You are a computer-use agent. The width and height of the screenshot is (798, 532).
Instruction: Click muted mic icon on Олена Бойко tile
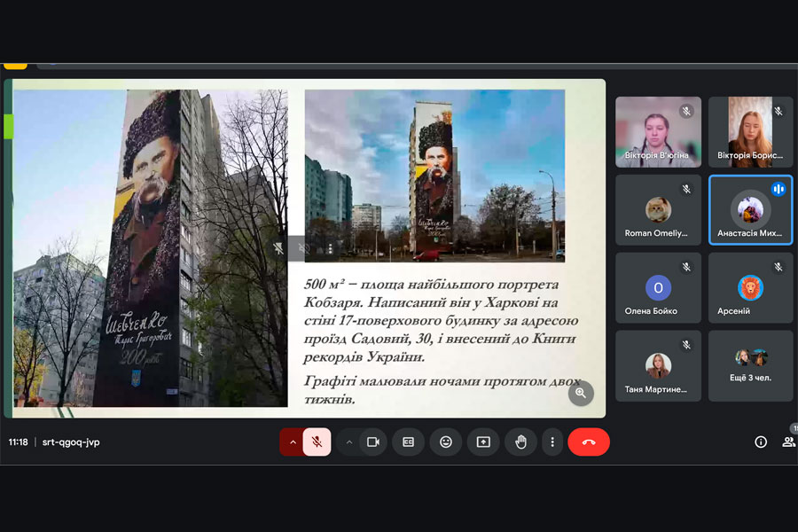[686, 267]
